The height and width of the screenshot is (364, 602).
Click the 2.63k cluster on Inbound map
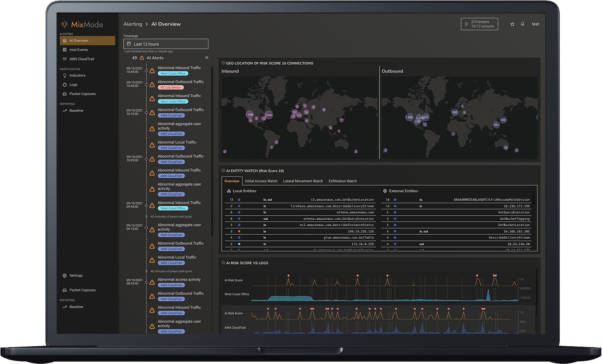pos(269,115)
